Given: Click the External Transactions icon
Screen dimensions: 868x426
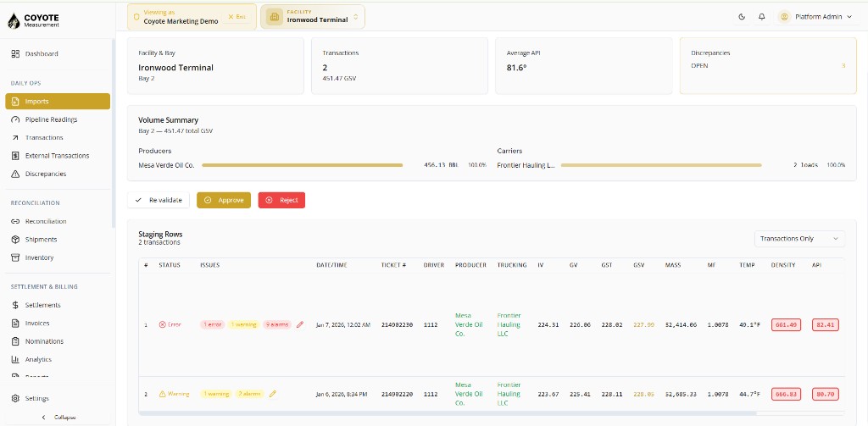Looking at the screenshot, I should click(x=15, y=156).
